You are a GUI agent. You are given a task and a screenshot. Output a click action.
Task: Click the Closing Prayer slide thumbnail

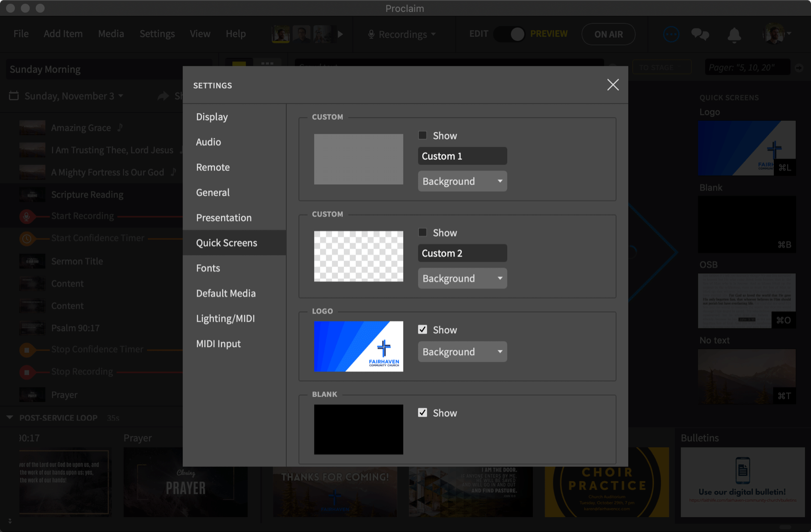tap(186, 482)
